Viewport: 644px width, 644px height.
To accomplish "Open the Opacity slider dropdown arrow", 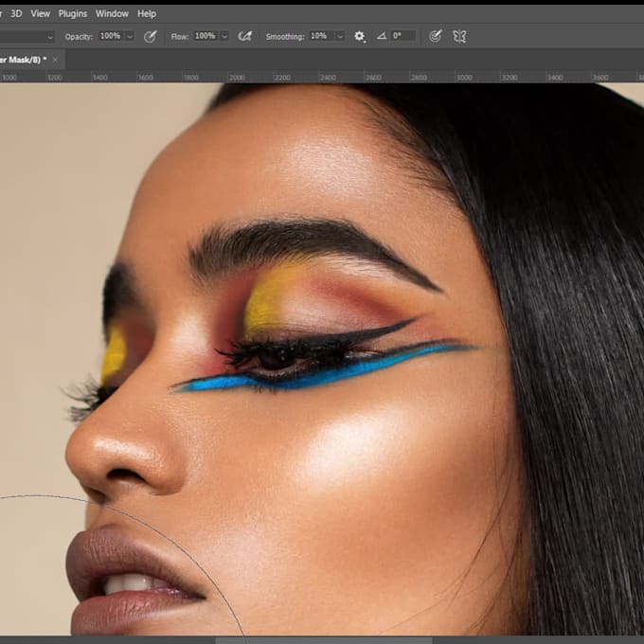I will [130, 37].
